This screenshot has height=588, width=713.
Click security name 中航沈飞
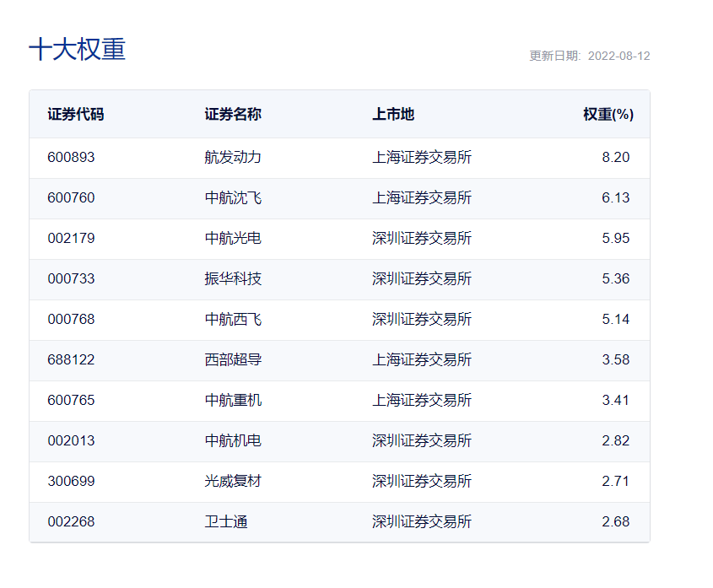(x=233, y=198)
